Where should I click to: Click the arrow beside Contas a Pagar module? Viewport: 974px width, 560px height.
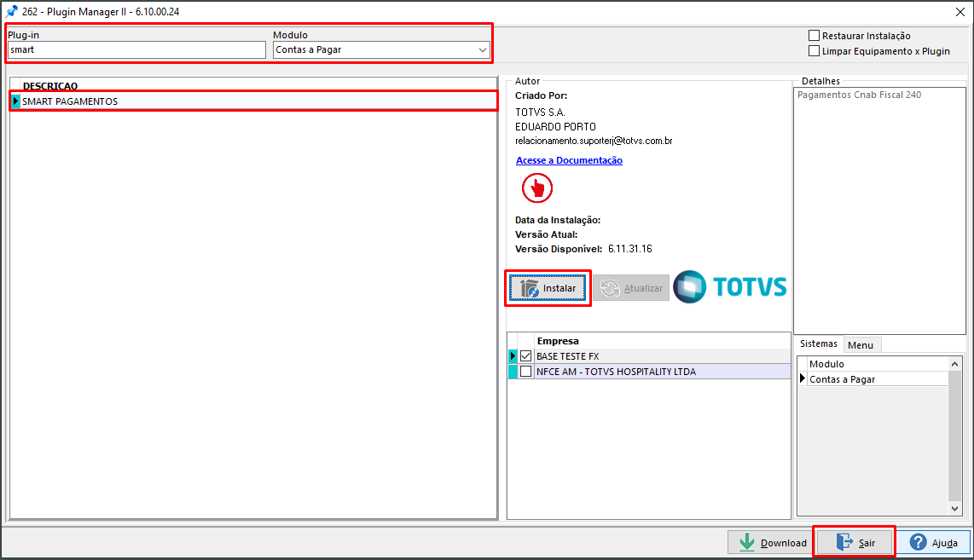(802, 378)
